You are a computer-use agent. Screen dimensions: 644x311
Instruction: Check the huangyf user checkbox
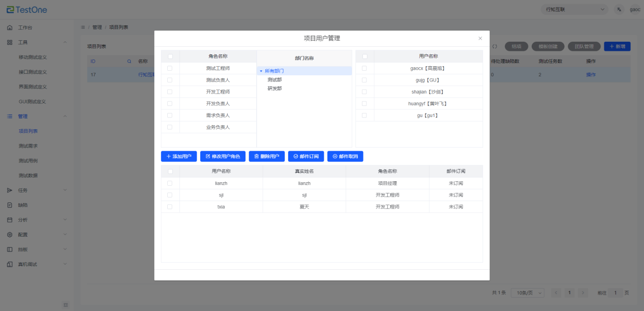364,103
